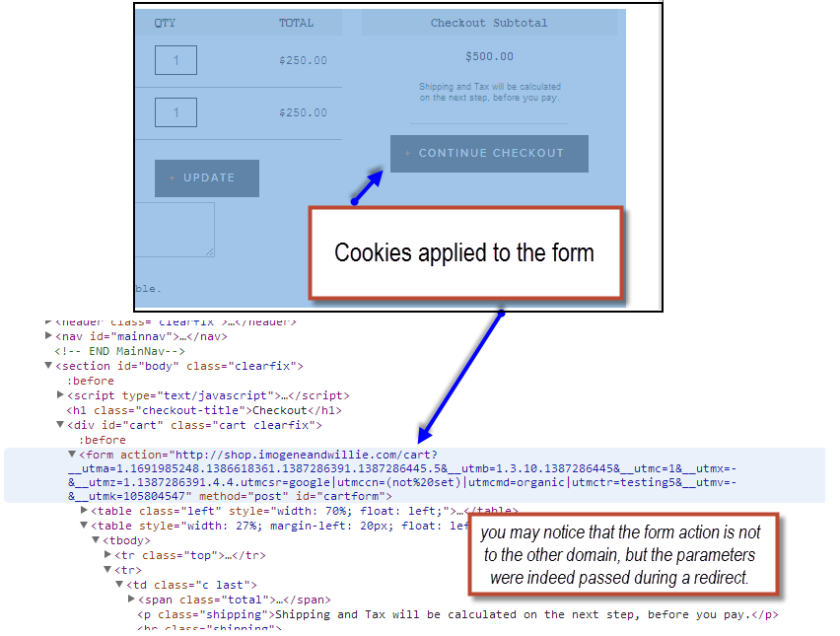Viewport: 840px width, 636px height.
Task: Click the utmctr=testing5 parameter text
Action: [620, 482]
